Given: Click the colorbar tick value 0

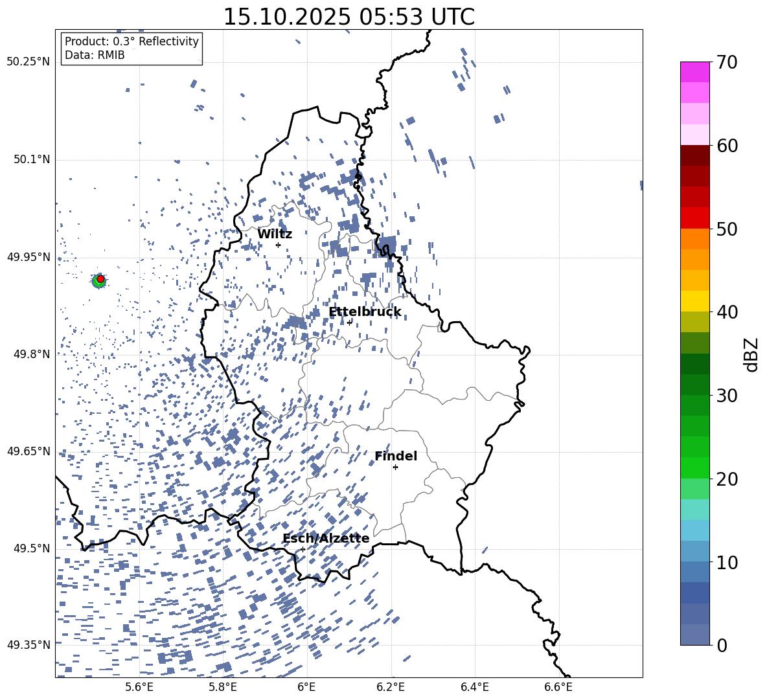Looking at the screenshot, I should click(722, 646).
